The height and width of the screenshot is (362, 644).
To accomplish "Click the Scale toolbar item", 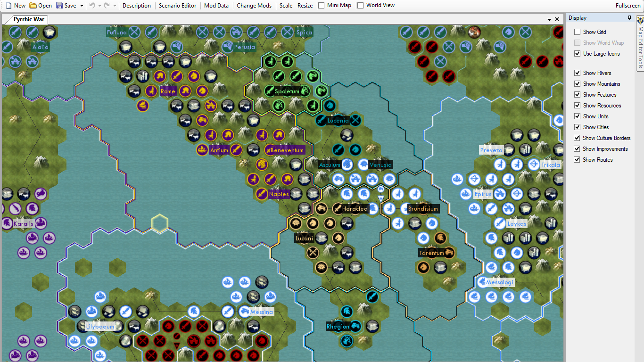I will (286, 6).
